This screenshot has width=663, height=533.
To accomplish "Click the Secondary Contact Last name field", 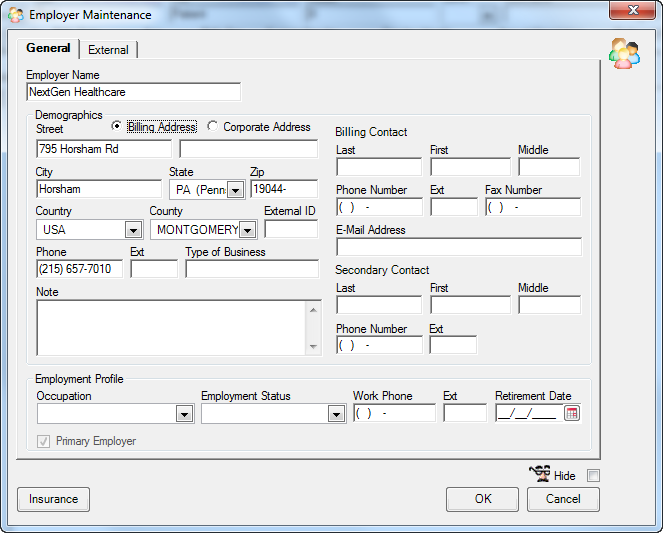I will (379, 305).
